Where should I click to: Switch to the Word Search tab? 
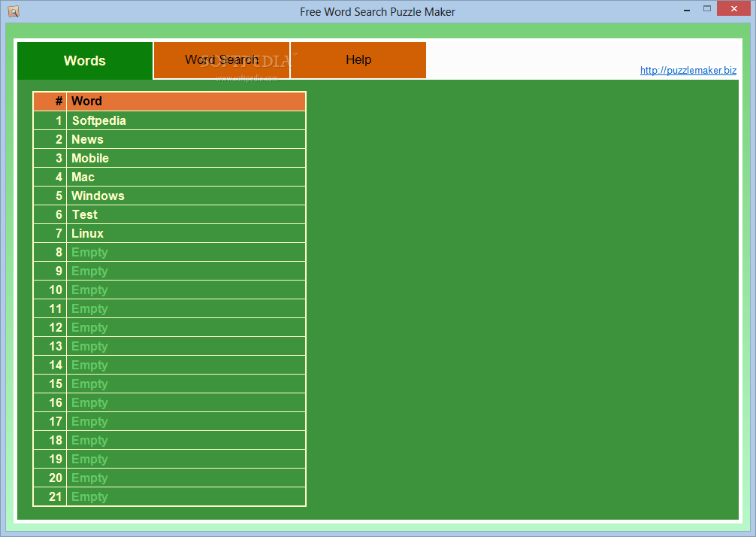click(x=222, y=60)
